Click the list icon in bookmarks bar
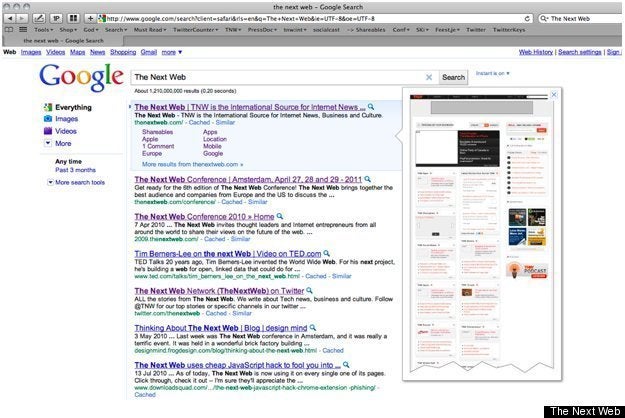The width and height of the screenshot is (625, 418). click(x=23, y=29)
